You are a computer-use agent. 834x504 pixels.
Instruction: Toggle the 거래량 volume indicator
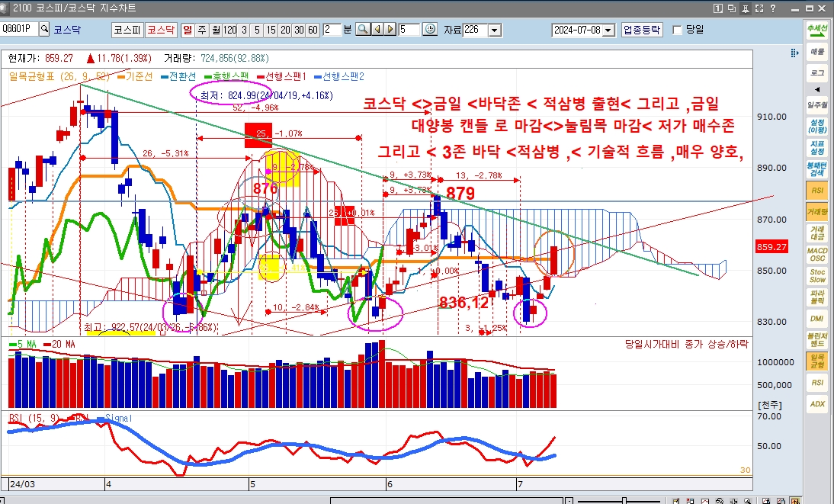coord(817,211)
